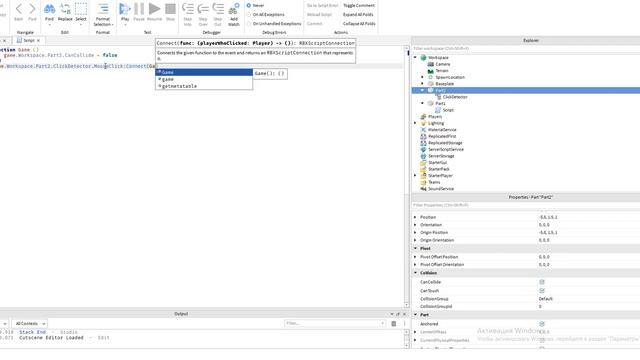The height and width of the screenshot is (360, 640).
Task: Click the Add Watch icon
Action: (234, 9)
